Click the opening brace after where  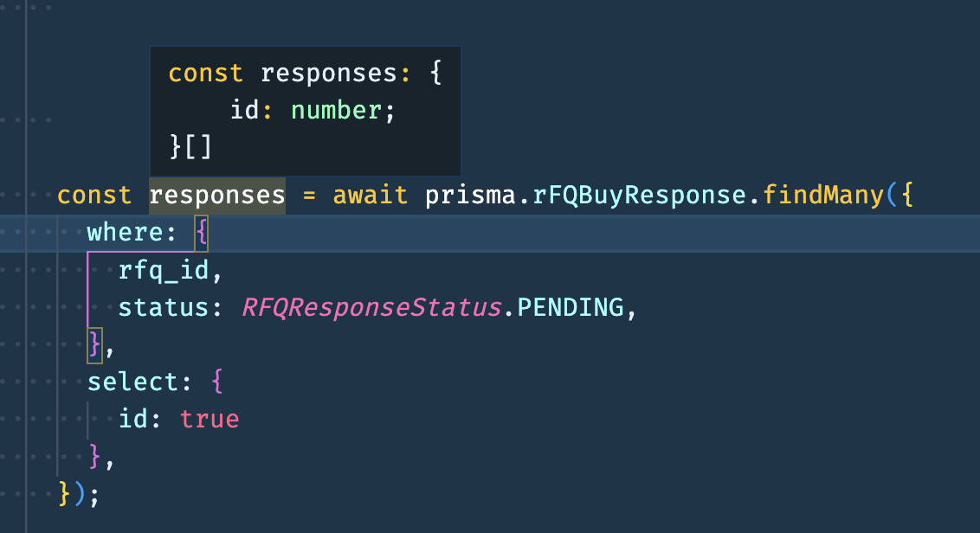[x=201, y=234]
